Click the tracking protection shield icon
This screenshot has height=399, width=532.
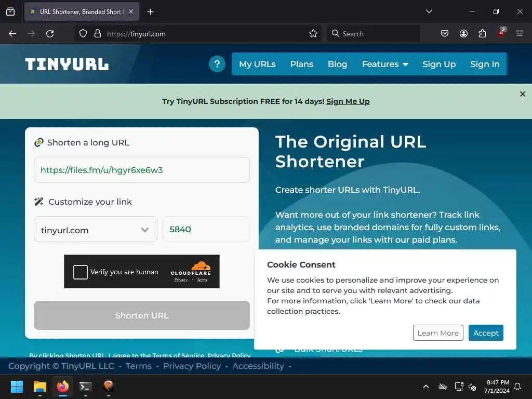tap(83, 34)
